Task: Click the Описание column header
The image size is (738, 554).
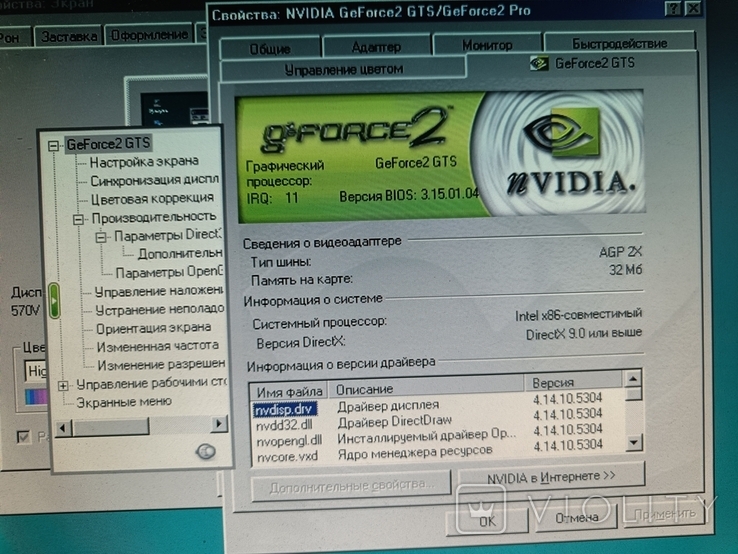Action: point(426,386)
